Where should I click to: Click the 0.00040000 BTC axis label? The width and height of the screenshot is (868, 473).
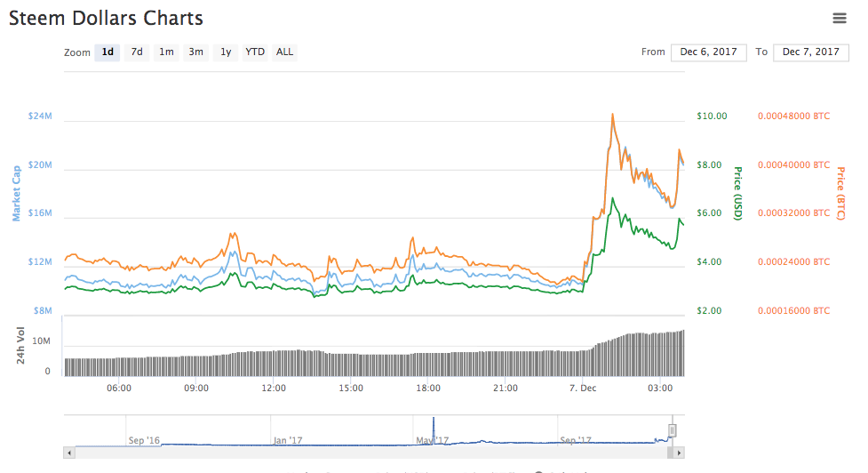tap(794, 164)
